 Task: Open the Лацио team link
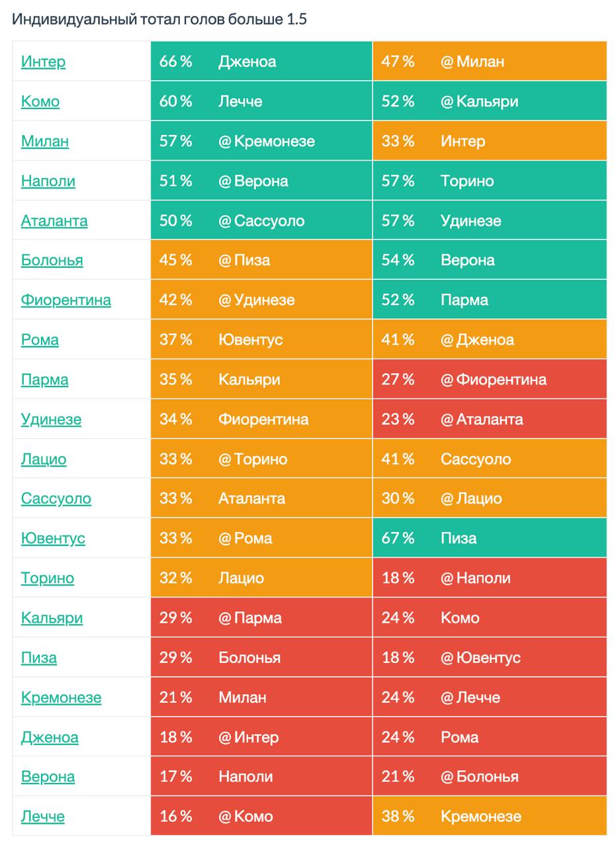tap(44, 459)
